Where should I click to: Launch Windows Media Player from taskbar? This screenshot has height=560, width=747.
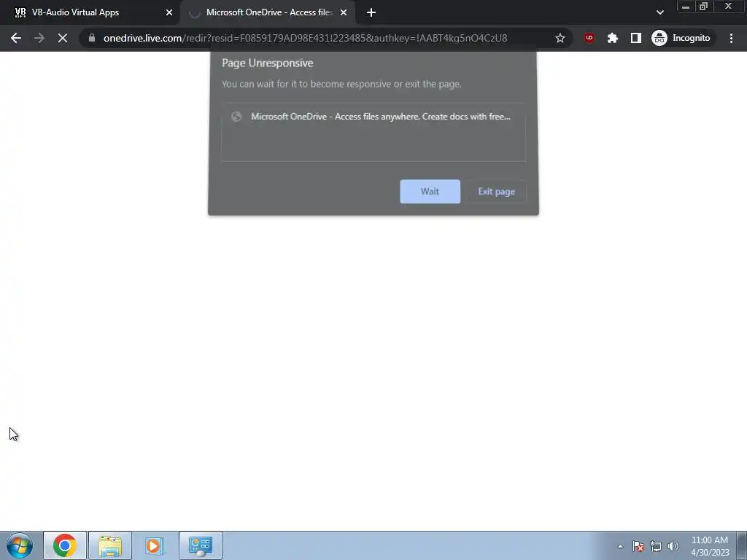coord(155,545)
